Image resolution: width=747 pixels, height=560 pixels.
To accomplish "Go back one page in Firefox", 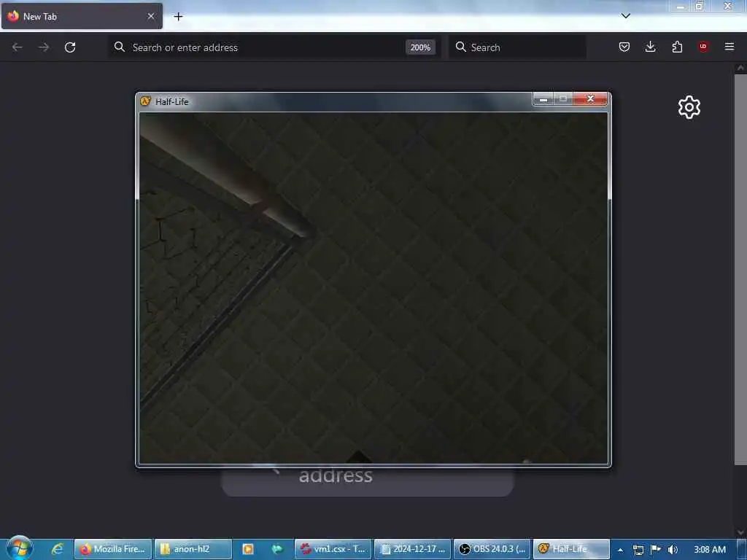I will click(18, 47).
